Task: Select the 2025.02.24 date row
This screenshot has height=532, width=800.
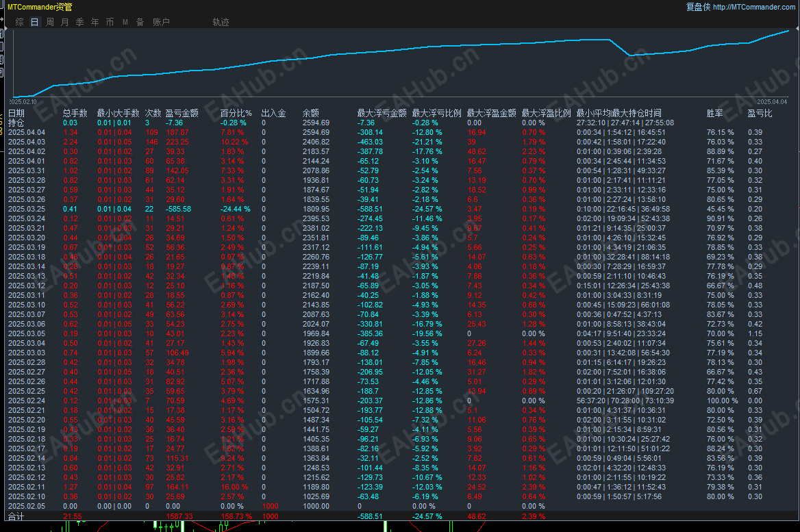Action: tap(27, 401)
